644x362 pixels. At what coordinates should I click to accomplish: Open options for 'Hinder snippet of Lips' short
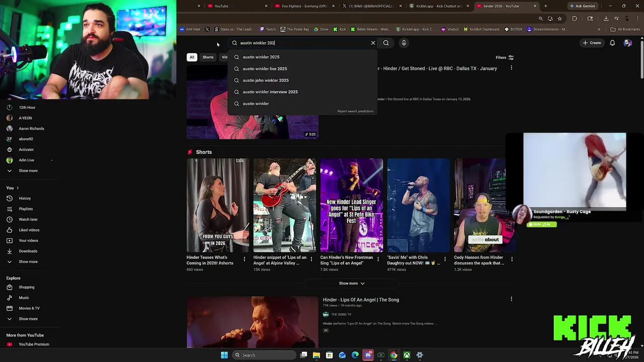pyautogui.click(x=311, y=259)
